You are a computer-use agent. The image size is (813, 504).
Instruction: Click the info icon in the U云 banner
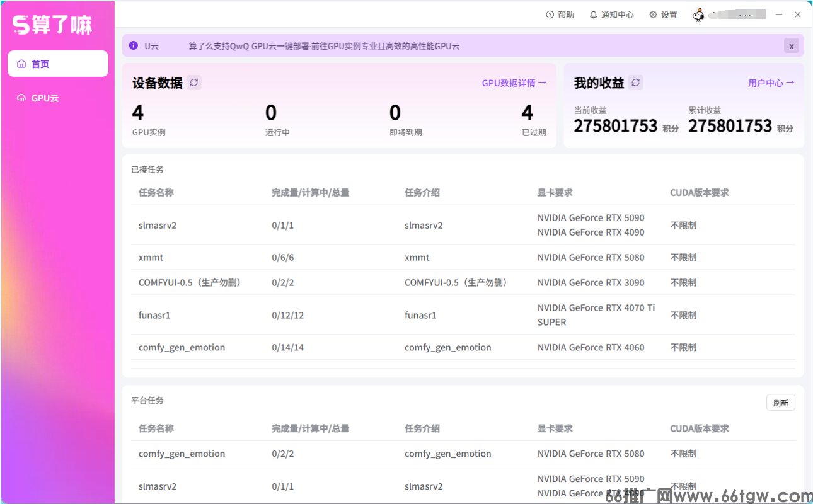(x=133, y=45)
